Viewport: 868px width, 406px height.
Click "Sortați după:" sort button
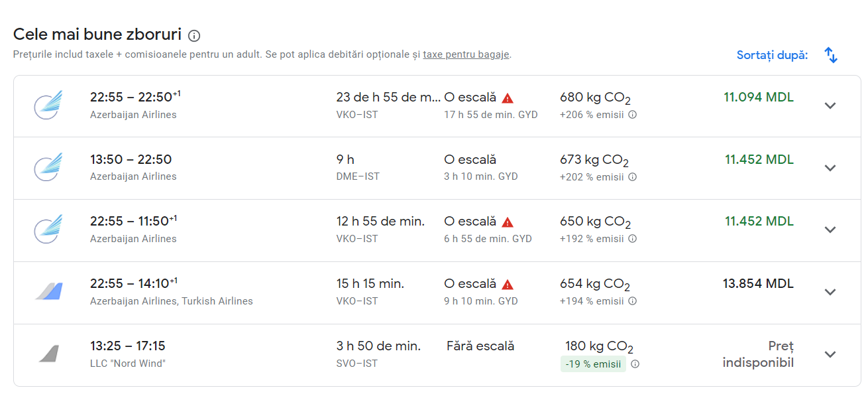pyautogui.click(x=773, y=55)
